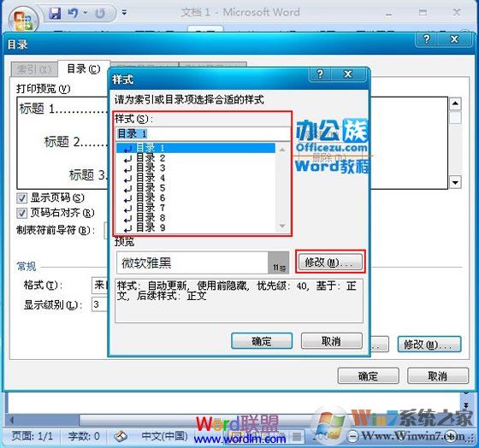Toggle the 页码右对齐(R) checkbox
Viewport: 479px width, 448px height.
[x=21, y=213]
